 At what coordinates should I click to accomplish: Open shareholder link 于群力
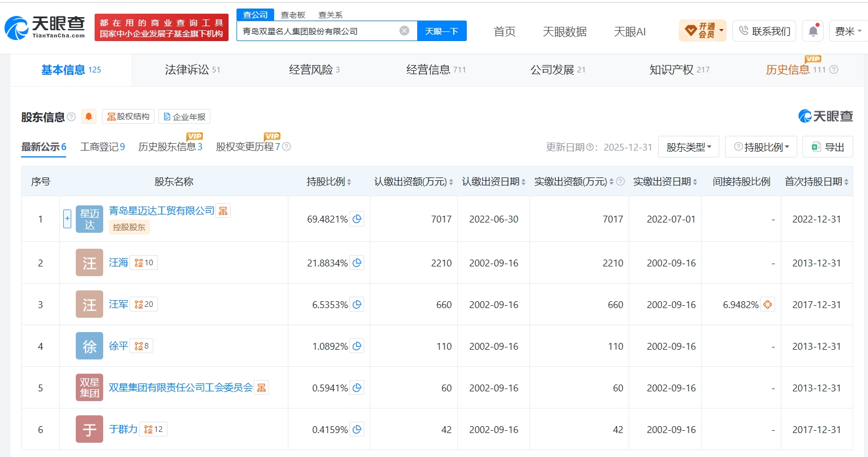123,429
